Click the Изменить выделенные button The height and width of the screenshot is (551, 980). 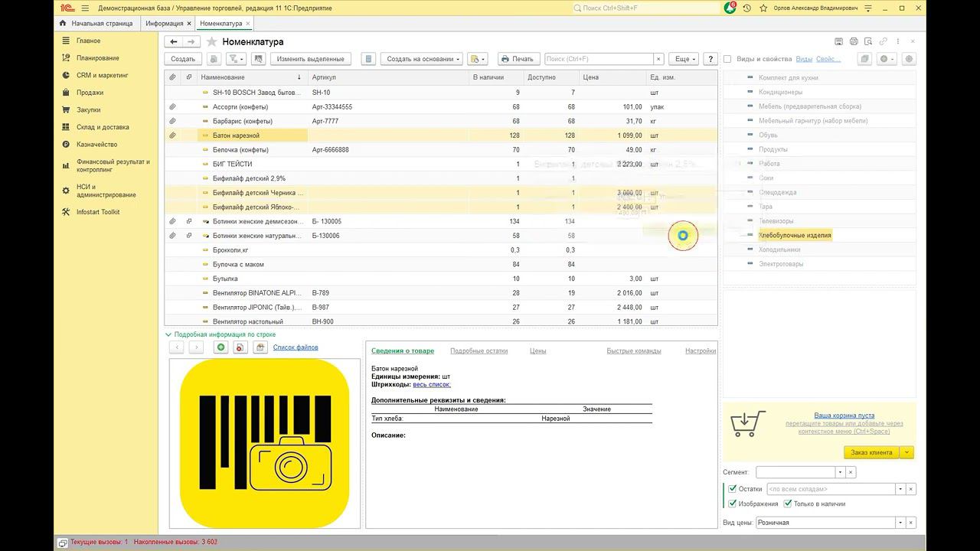tap(310, 59)
